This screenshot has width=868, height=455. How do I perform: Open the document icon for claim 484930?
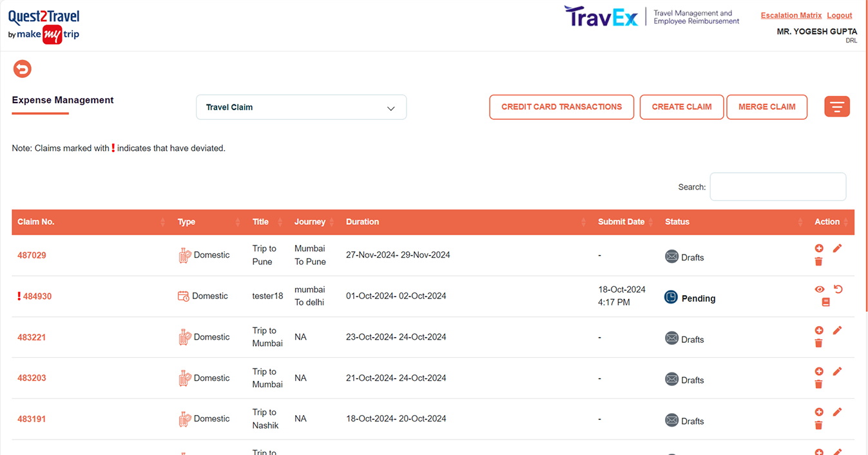click(825, 302)
